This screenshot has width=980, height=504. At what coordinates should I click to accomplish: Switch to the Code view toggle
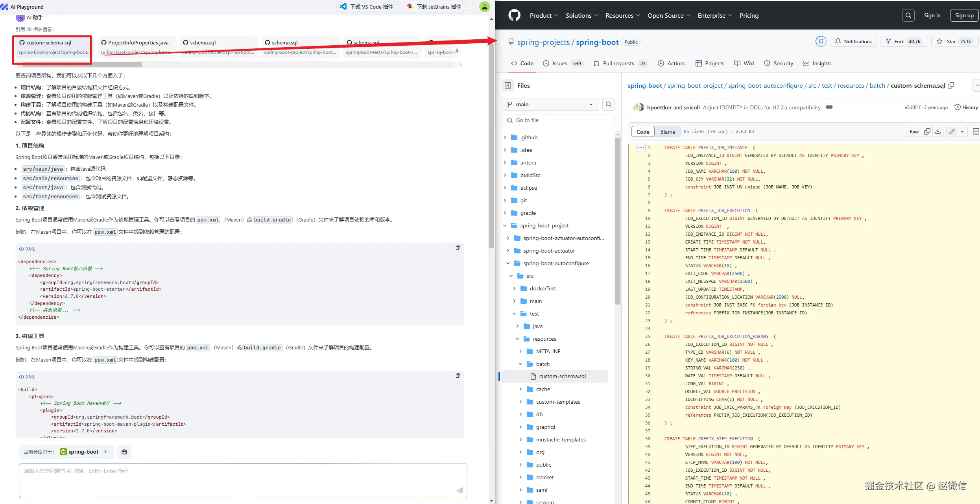click(x=643, y=132)
